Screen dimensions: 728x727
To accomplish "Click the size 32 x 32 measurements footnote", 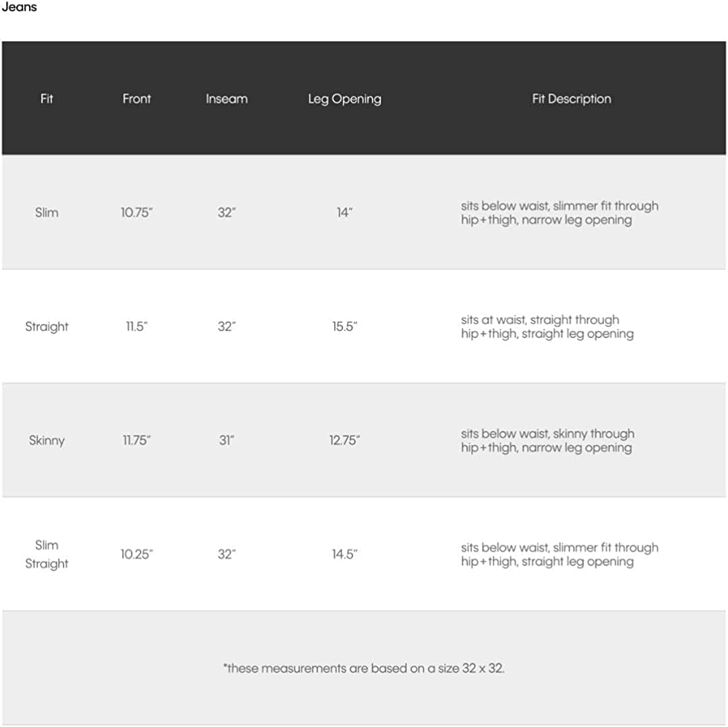I will click(x=364, y=668).
